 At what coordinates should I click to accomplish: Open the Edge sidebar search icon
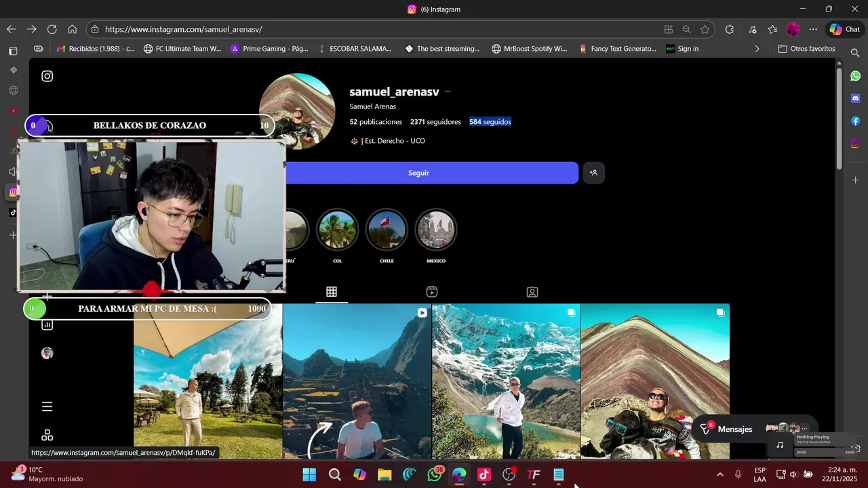856,53
